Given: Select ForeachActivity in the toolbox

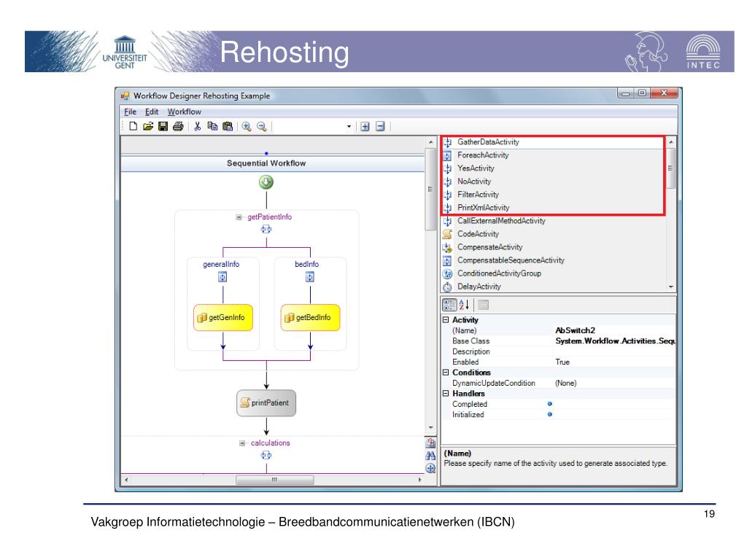Looking at the screenshot, I should 483,155.
